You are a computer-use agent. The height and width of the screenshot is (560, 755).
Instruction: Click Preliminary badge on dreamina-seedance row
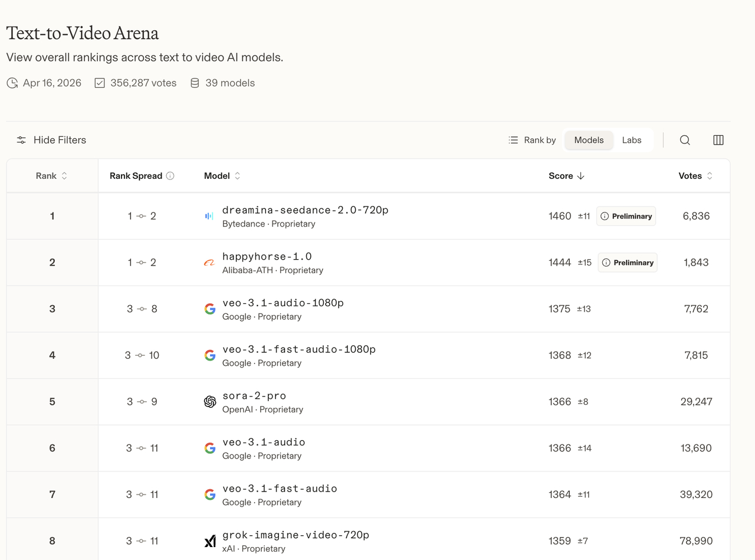[x=626, y=217]
